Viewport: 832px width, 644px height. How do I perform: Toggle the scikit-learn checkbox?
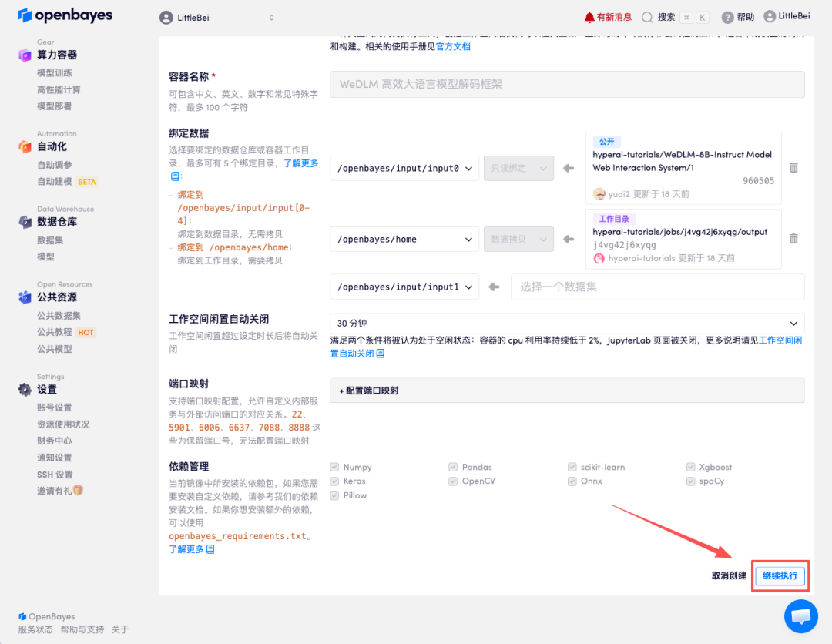click(572, 467)
